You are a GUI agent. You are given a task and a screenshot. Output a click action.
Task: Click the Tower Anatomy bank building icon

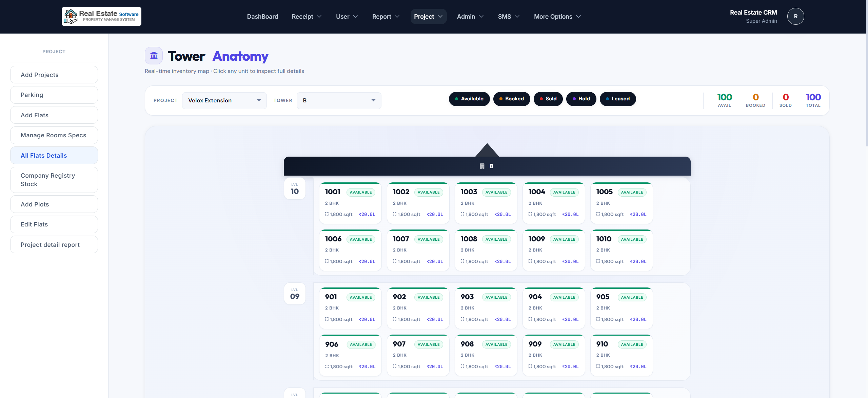point(154,56)
